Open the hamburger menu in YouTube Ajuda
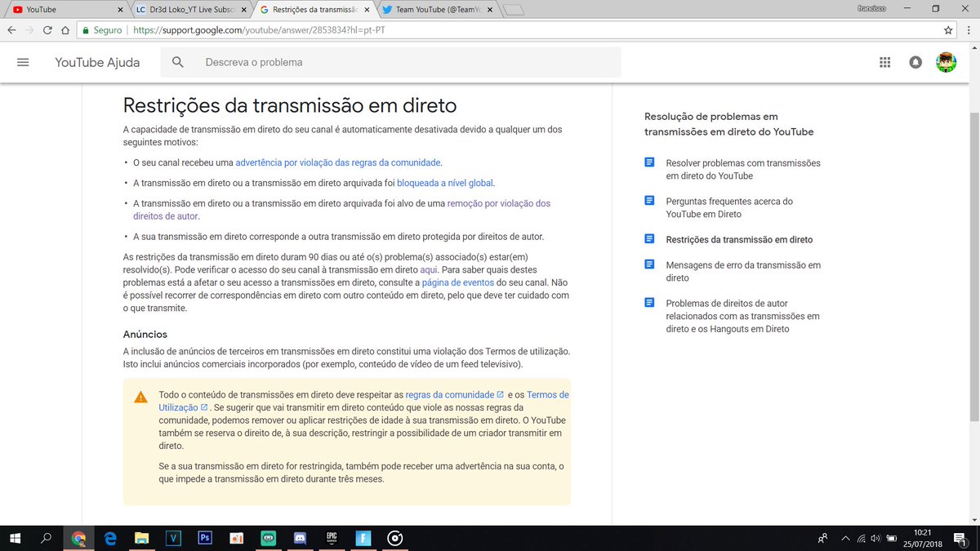The width and height of the screenshot is (980, 551). click(x=23, y=62)
